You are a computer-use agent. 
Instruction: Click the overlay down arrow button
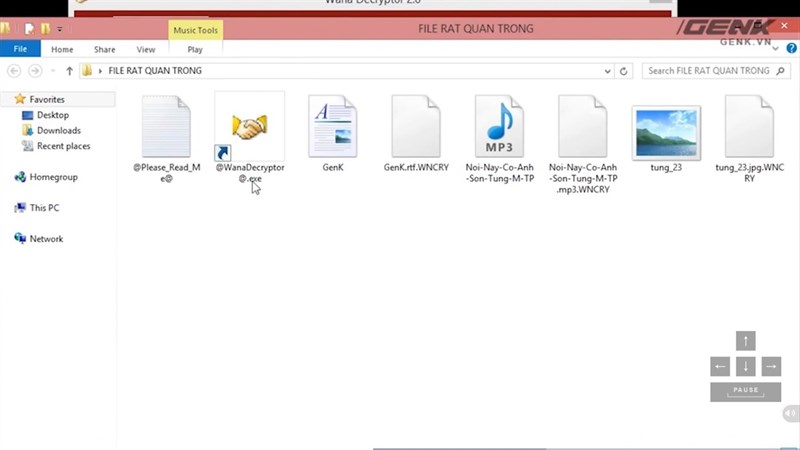click(x=745, y=366)
